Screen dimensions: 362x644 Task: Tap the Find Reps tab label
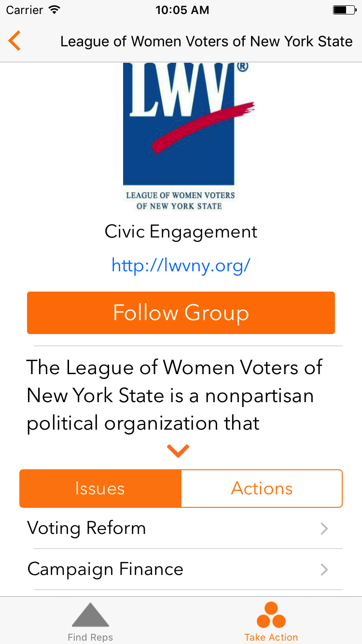pos(90,637)
